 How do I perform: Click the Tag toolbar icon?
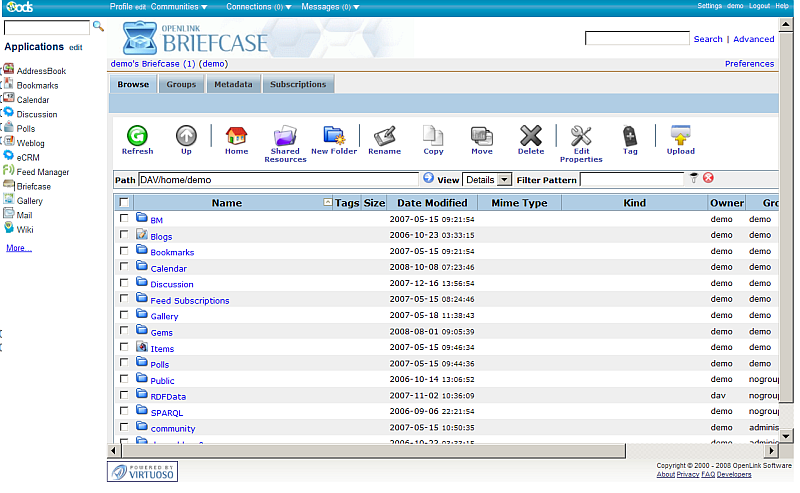[x=630, y=136]
